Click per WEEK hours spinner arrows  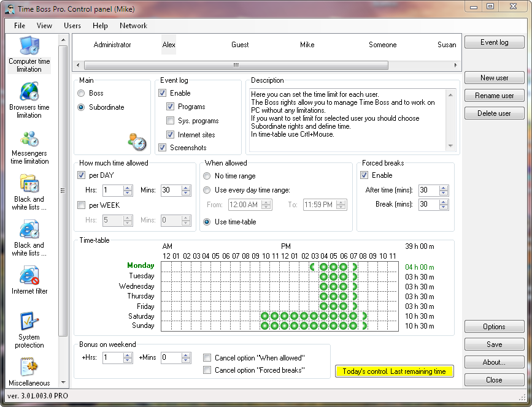(128, 221)
